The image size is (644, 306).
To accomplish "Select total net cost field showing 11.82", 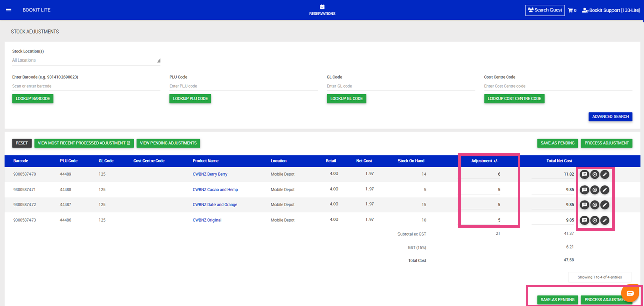I will point(554,174).
